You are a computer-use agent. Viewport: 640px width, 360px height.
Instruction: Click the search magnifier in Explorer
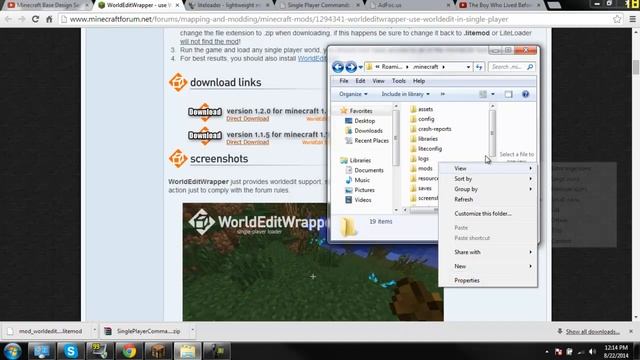pos(530,67)
